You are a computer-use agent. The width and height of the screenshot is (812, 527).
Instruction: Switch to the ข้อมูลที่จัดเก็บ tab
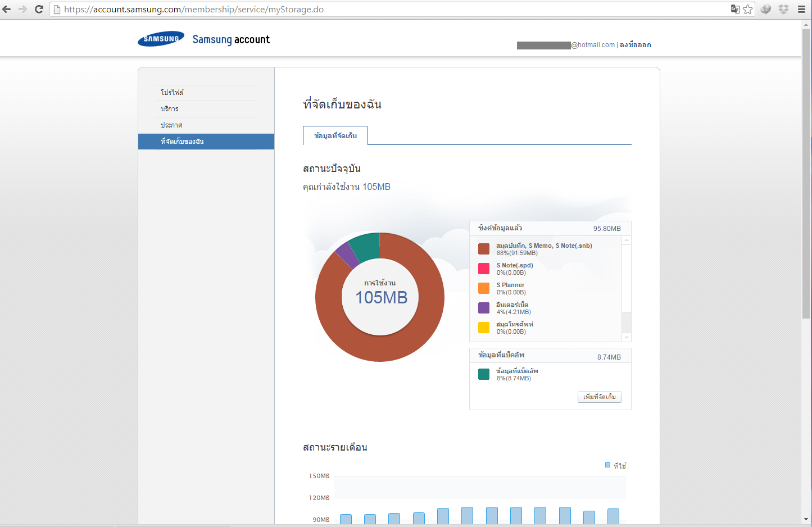(x=335, y=135)
